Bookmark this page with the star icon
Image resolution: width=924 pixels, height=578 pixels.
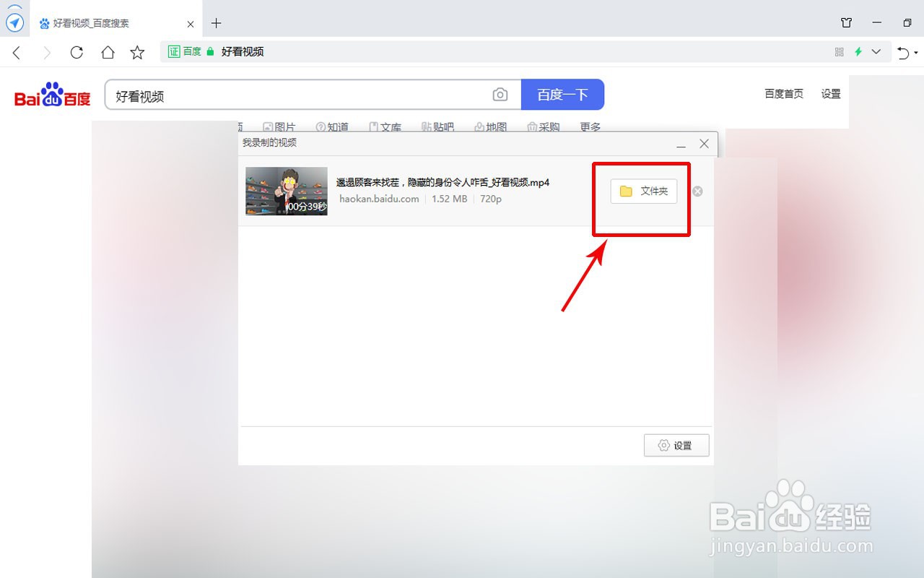coord(137,52)
